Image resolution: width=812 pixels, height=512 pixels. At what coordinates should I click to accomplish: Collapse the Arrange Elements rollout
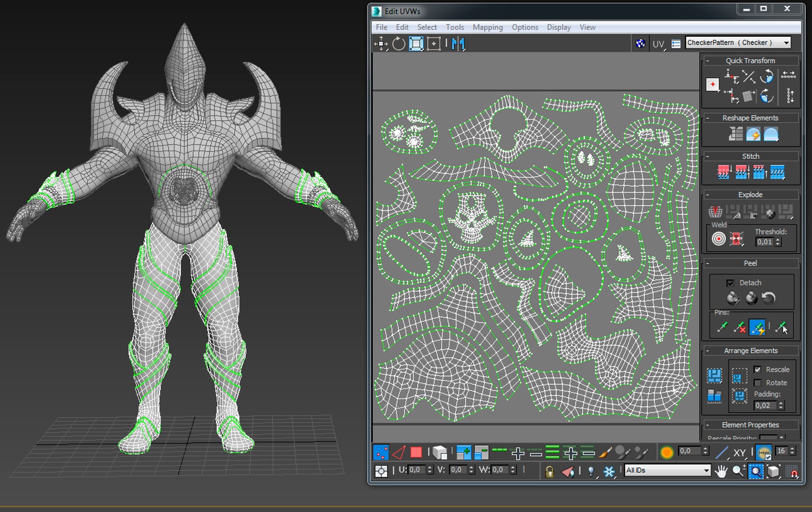(707, 351)
